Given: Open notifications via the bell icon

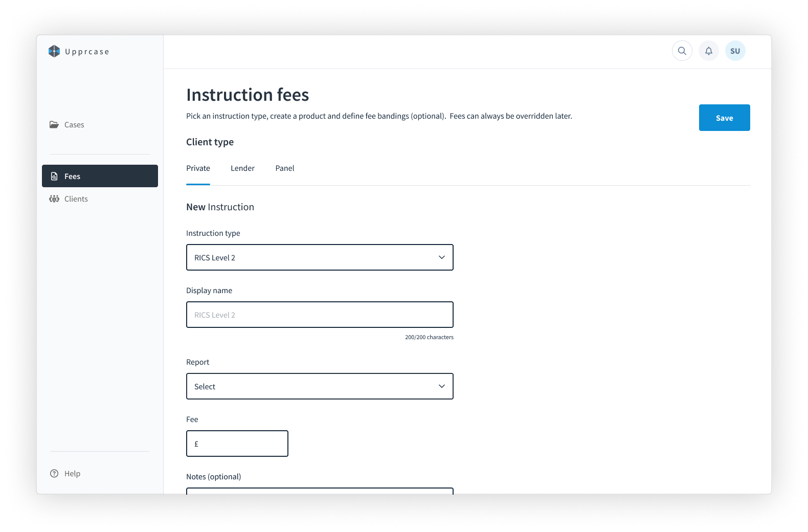Looking at the screenshot, I should pyautogui.click(x=709, y=51).
